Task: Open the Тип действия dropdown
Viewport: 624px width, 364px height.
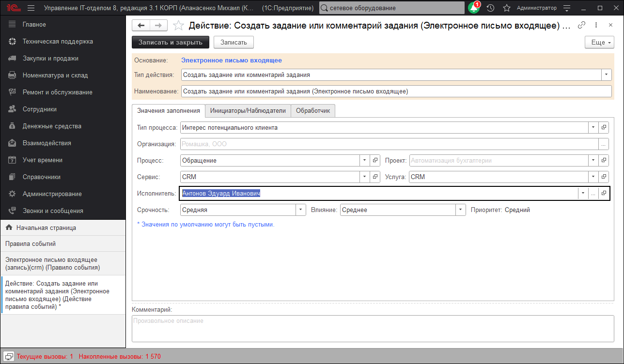Action: [x=606, y=75]
